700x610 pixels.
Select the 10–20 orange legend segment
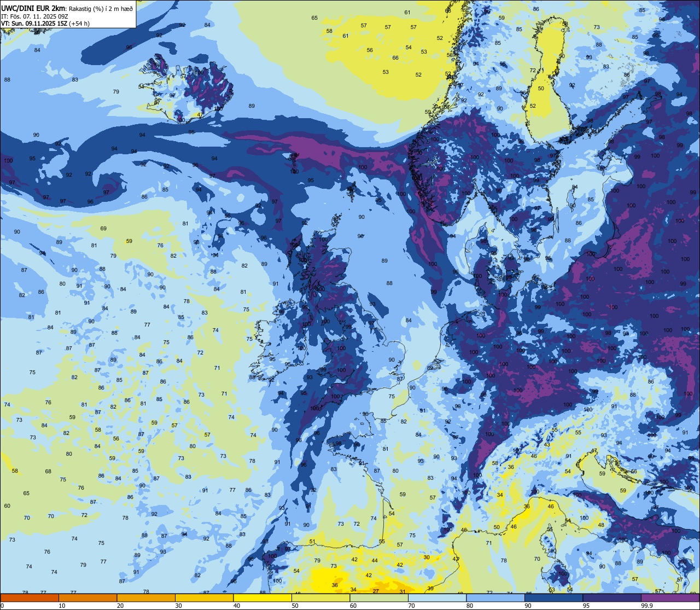click(x=88, y=597)
